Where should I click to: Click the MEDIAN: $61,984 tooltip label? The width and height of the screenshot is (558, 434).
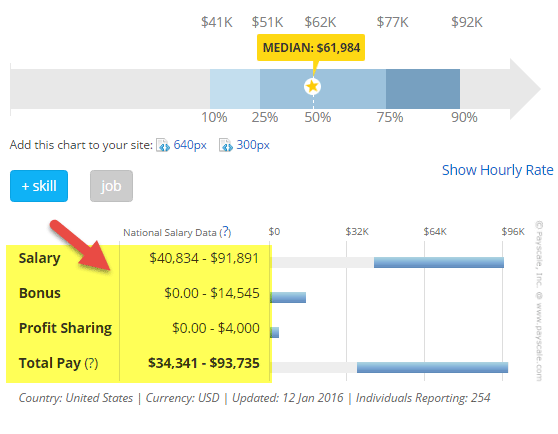(x=311, y=48)
